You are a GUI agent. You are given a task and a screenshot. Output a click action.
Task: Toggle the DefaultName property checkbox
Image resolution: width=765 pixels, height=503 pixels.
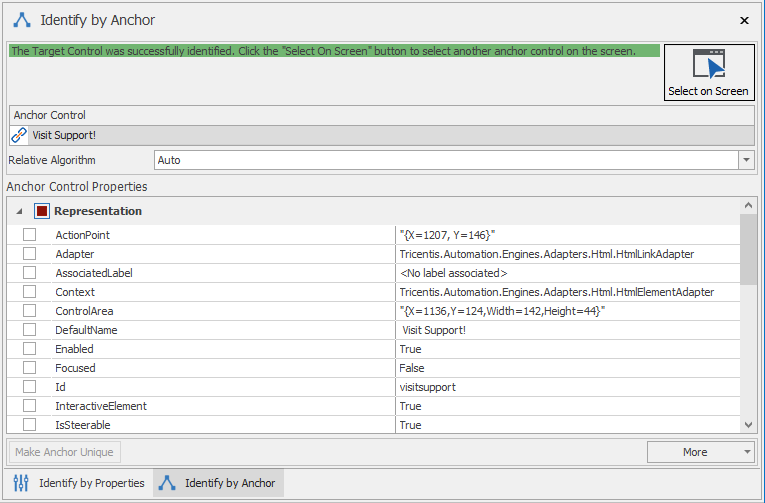[x=29, y=330]
